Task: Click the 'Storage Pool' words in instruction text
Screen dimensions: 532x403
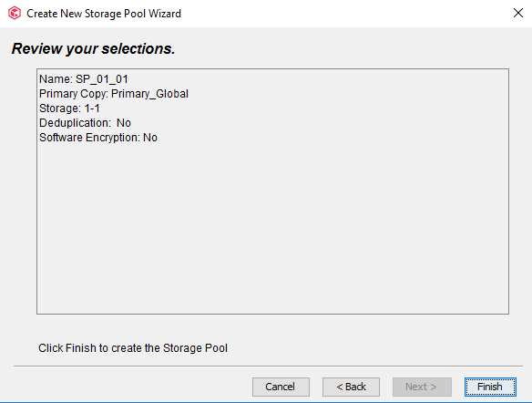Action: (x=195, y=348)
